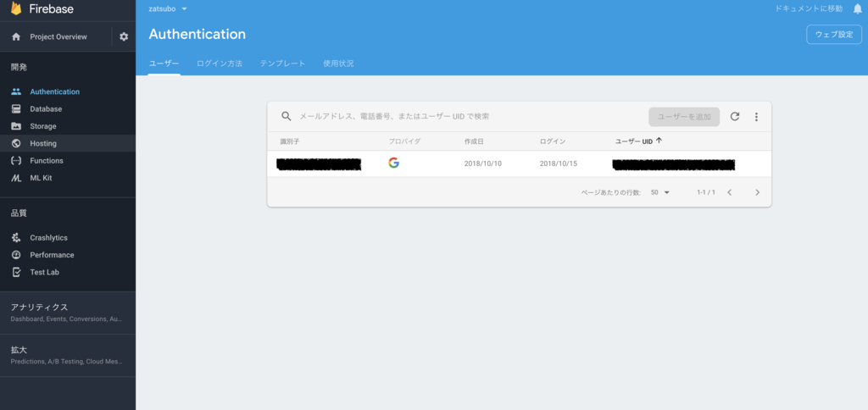Click the Crashlytics icon
Viewport: 868px width, 410px height.
click(16, 238)
